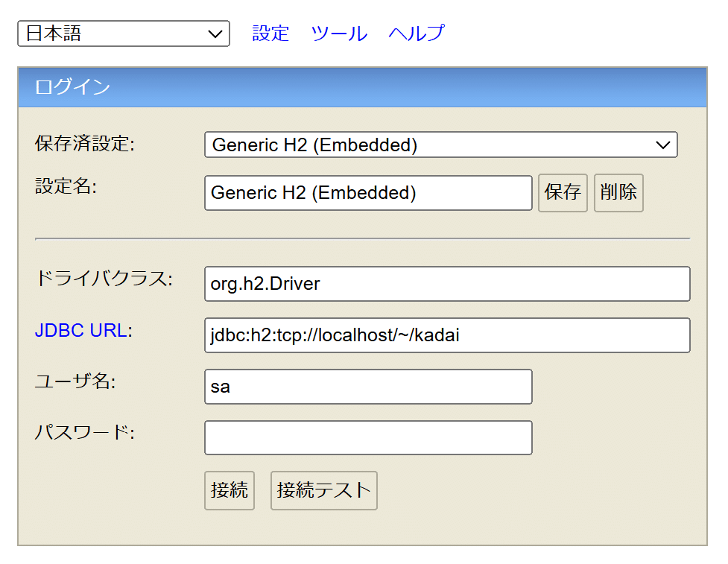Run the 接続テスト connection test

coord(323,490)
